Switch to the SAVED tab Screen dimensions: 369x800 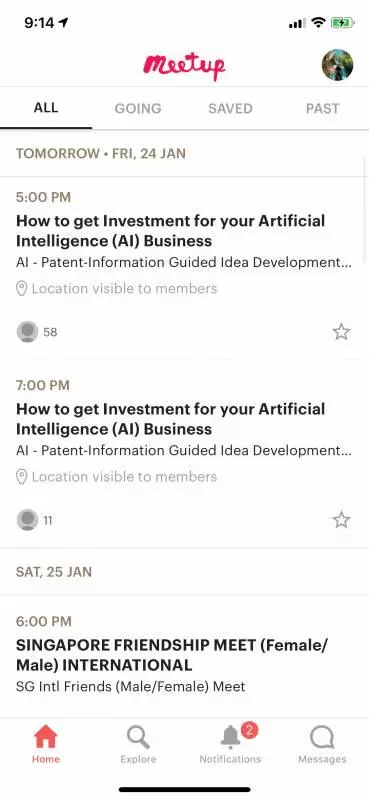(230, 108)
